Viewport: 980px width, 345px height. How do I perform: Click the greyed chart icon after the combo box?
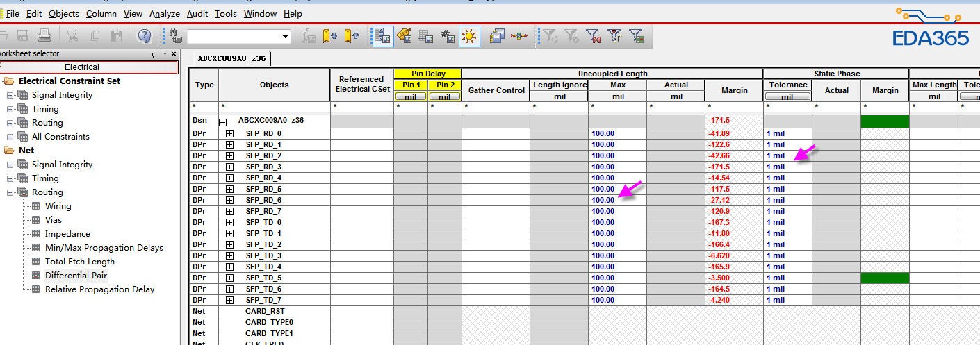tap(309, 36)
